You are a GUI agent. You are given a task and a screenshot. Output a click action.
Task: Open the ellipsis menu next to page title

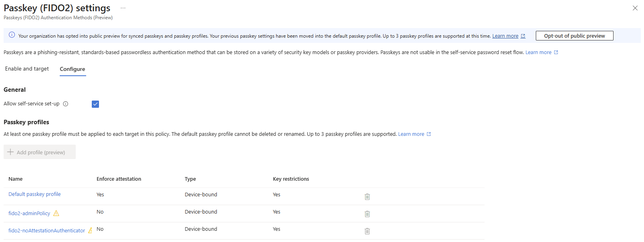point(123,8)
